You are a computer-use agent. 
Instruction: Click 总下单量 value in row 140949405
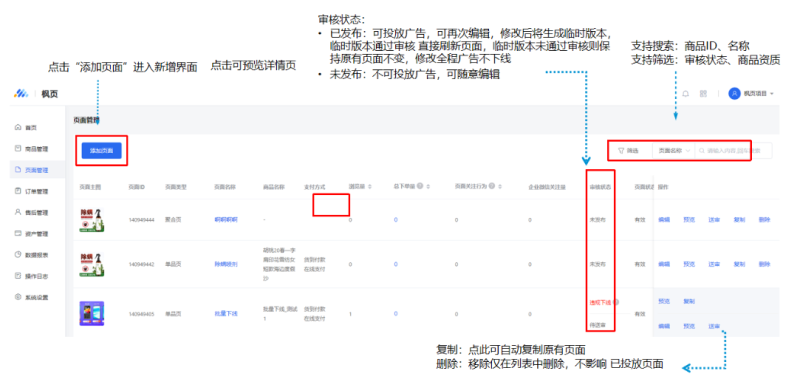click(x=395, y=314)
